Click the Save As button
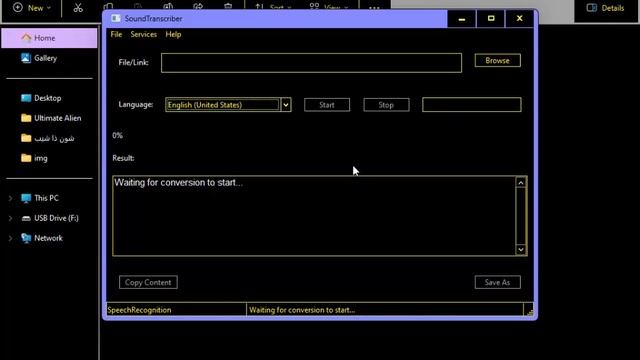640x360 pixels. point(498,282)
